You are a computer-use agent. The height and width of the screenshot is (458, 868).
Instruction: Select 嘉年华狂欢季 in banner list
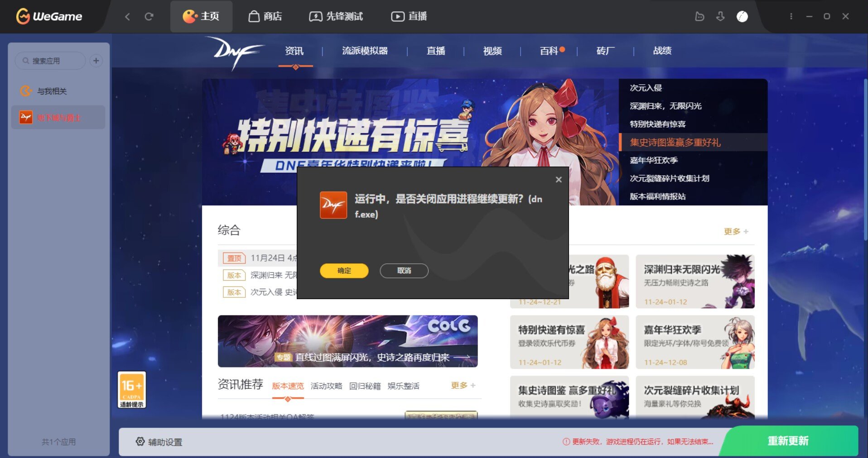coord(693,160)
